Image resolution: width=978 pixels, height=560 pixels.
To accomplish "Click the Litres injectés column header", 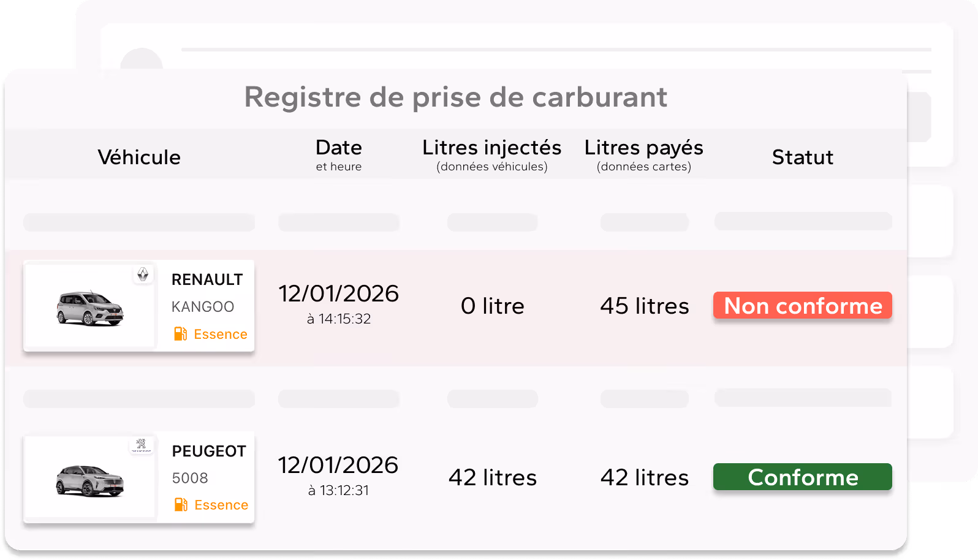I will 492,155.
